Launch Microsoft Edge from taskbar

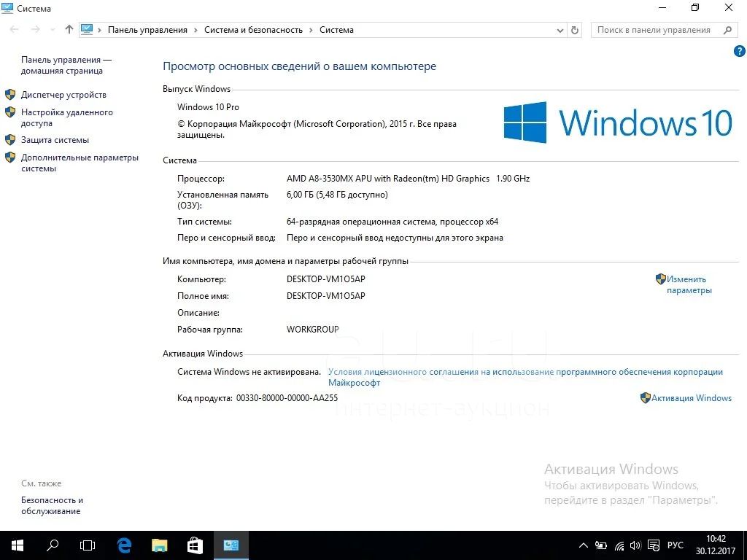[x=124, y=545]
